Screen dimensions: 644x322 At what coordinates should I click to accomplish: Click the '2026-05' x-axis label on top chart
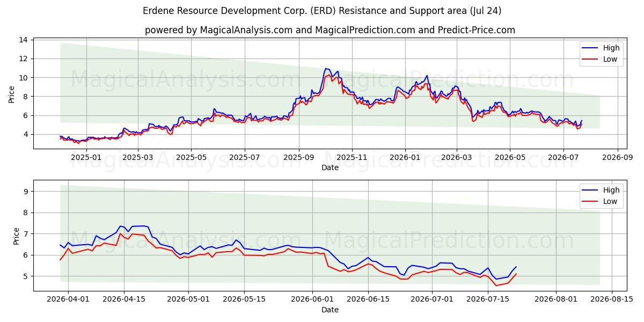coord(510,158)
